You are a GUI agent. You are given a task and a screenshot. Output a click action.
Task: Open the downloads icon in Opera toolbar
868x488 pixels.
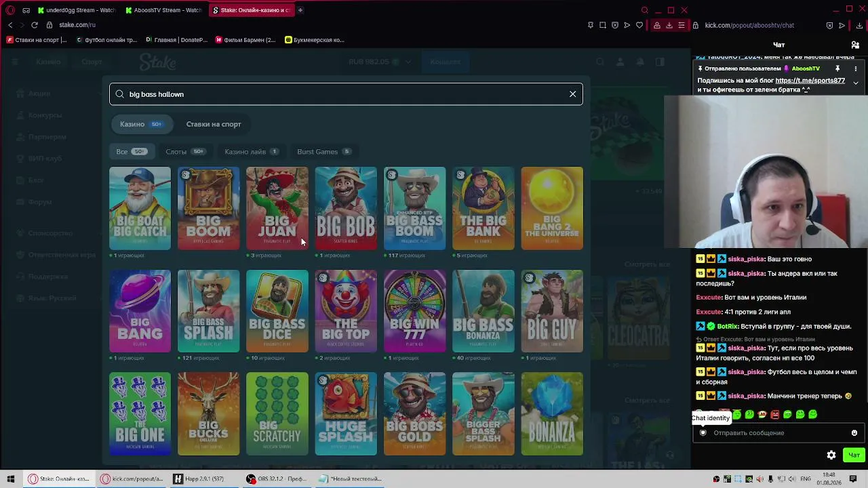[x=669, y=25]
